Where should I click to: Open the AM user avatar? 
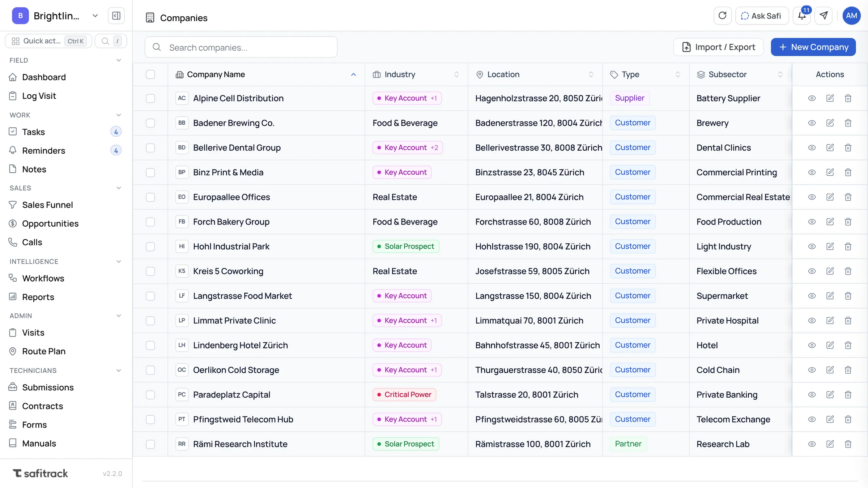pyautogui.click(x=851, y=16)
